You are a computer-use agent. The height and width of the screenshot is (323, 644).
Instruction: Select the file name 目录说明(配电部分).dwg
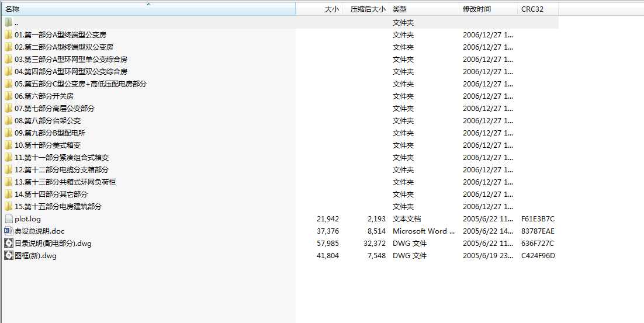coord(53,244)
